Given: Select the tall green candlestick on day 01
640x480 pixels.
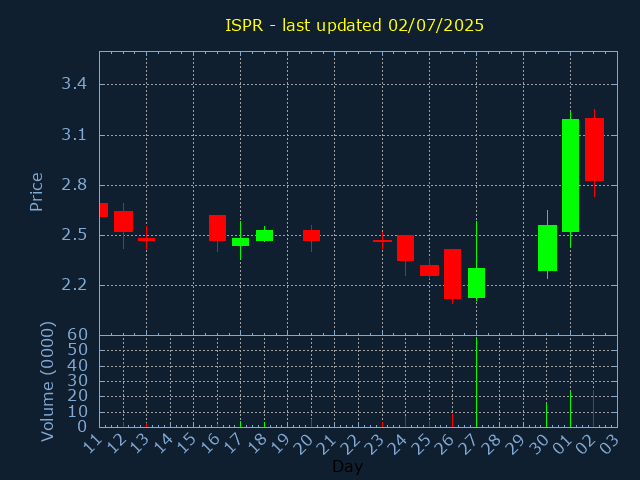Looking at the screenshot, I should click(x=570, y=176).
